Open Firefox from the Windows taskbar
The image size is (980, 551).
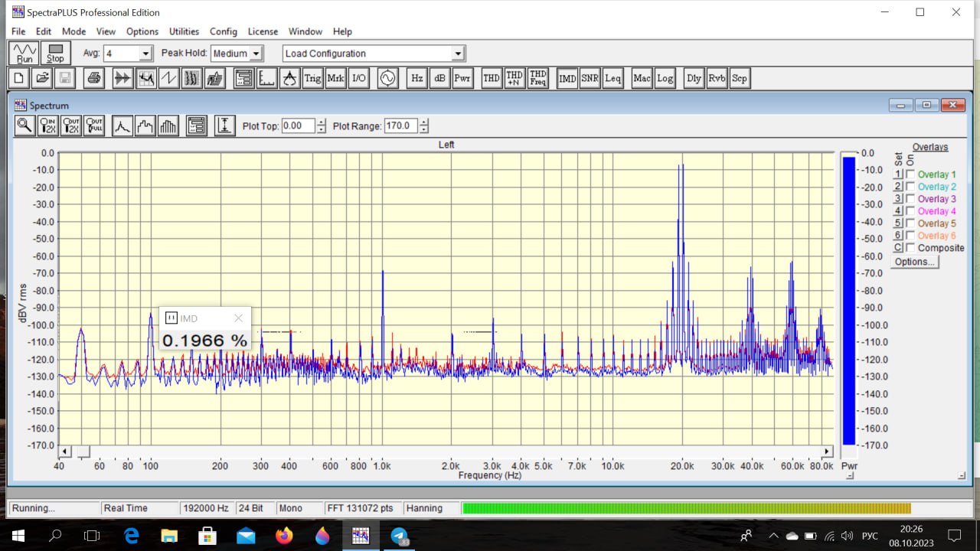pyautogui.click(x=284, y=536)
